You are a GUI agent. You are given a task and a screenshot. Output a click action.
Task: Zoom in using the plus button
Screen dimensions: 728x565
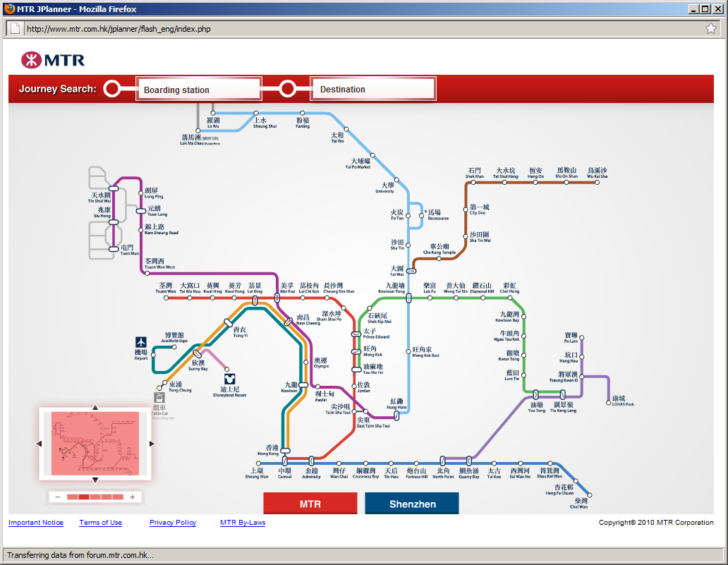coord(133,497)
